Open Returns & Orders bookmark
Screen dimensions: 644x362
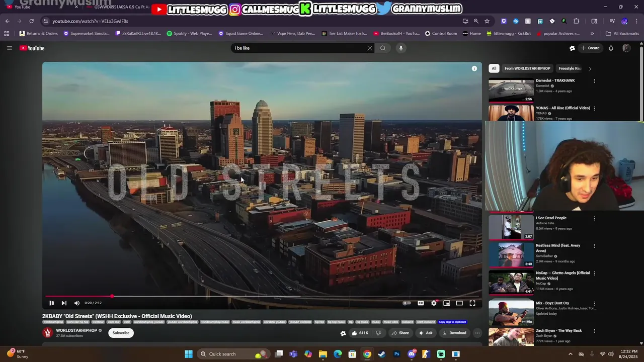click(x=39, y=34)
